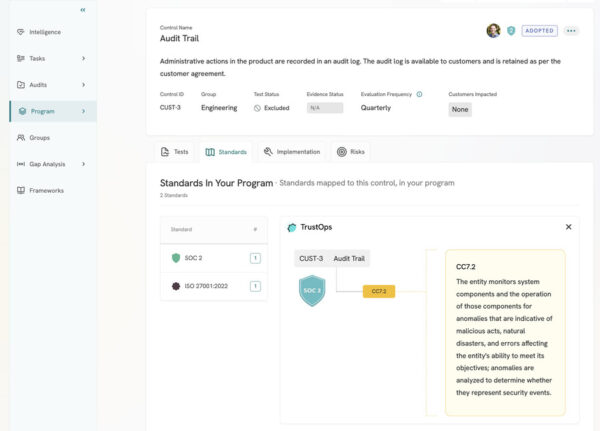Viewport: 600px width, 431px height.
Task: Close the TrustOps mapping panel
Action: coord(568,227)
